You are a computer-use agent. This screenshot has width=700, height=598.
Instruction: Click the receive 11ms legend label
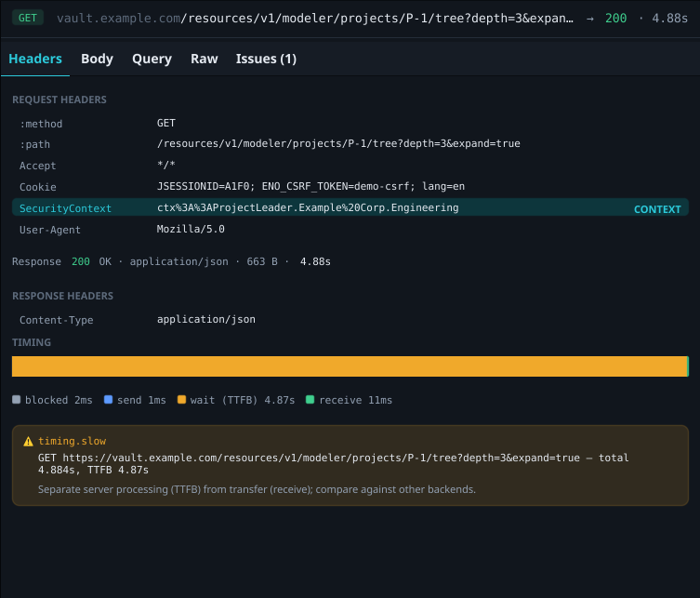coord(356,400)
